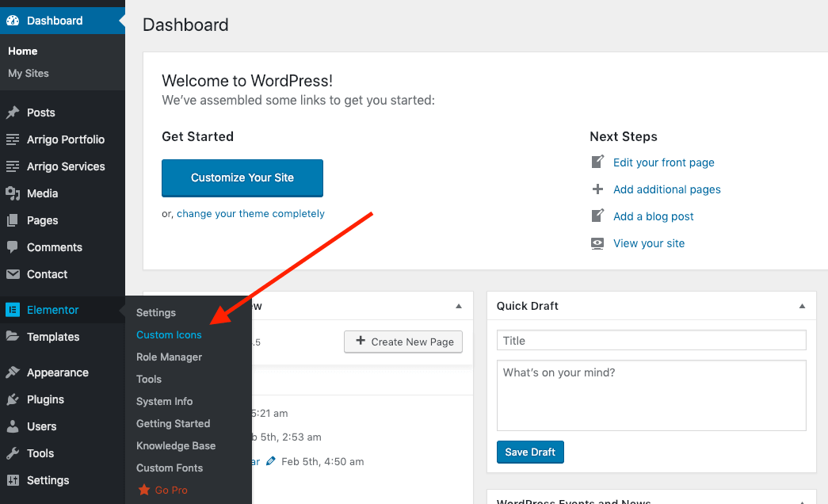Viewport: 828px width, 504px height.
Task: Follow the change your theme completely link
Action: pyautogui.click(x=250, y=214)
